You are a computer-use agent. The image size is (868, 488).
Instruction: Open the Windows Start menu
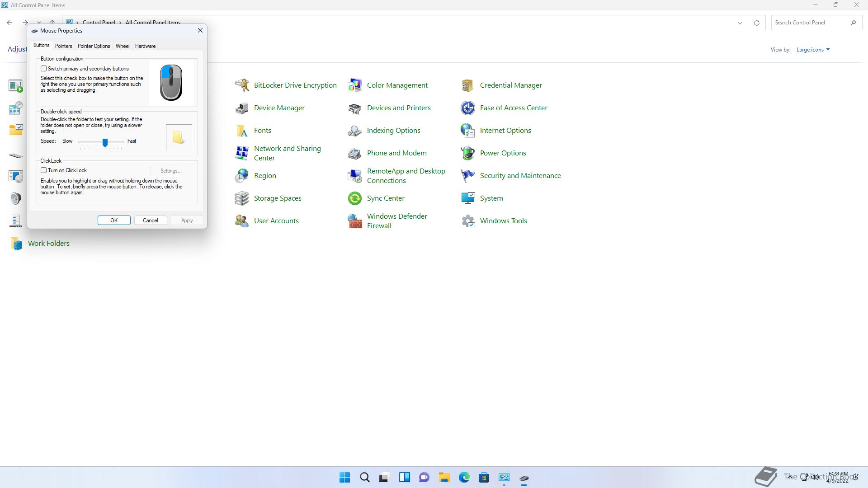point(344,478)
